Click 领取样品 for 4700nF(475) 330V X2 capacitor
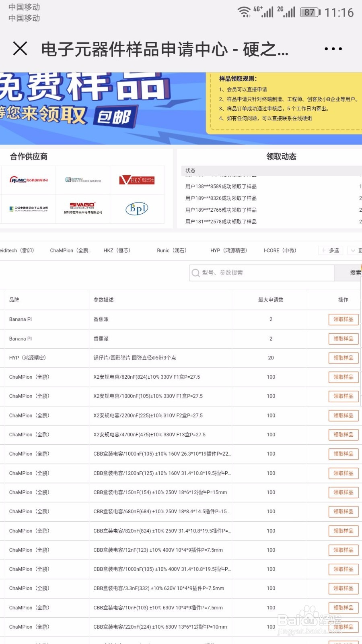This screenshot has height=644, width=362. (343, 435)
